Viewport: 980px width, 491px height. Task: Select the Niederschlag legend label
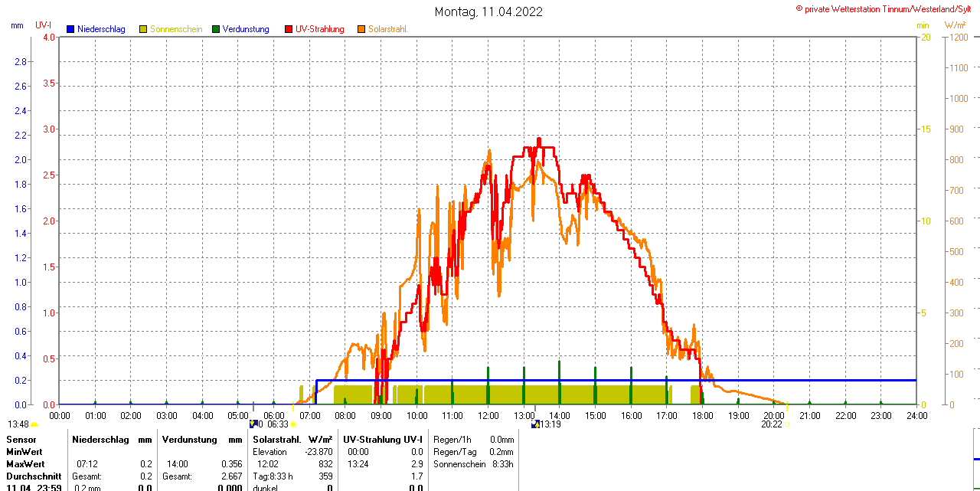click(x=101, y=29)
